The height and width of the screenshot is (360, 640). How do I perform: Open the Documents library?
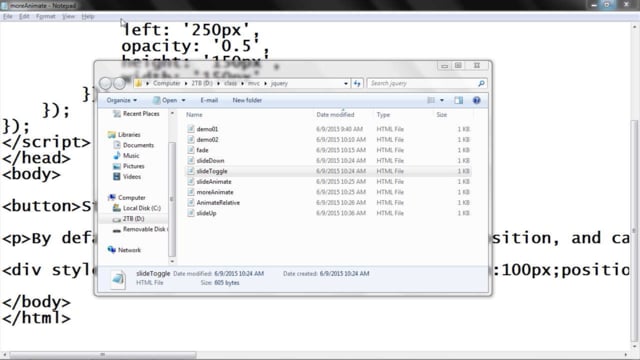(134, 145)
